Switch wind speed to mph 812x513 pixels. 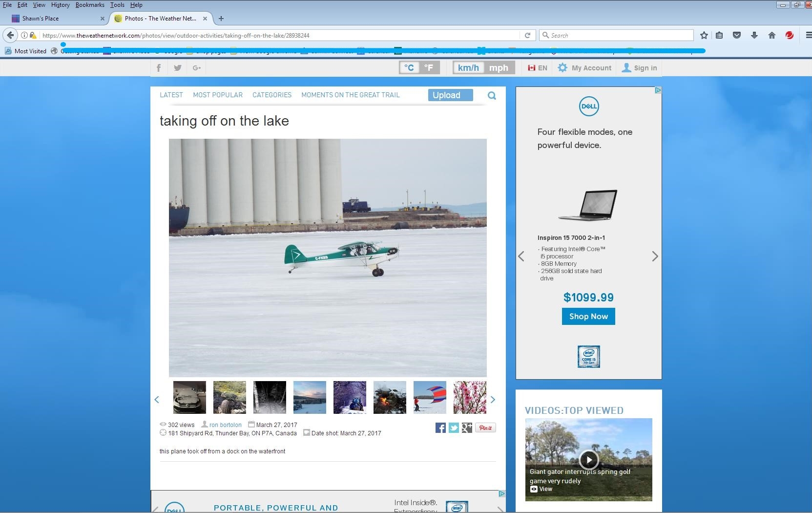tap(499, 68)
